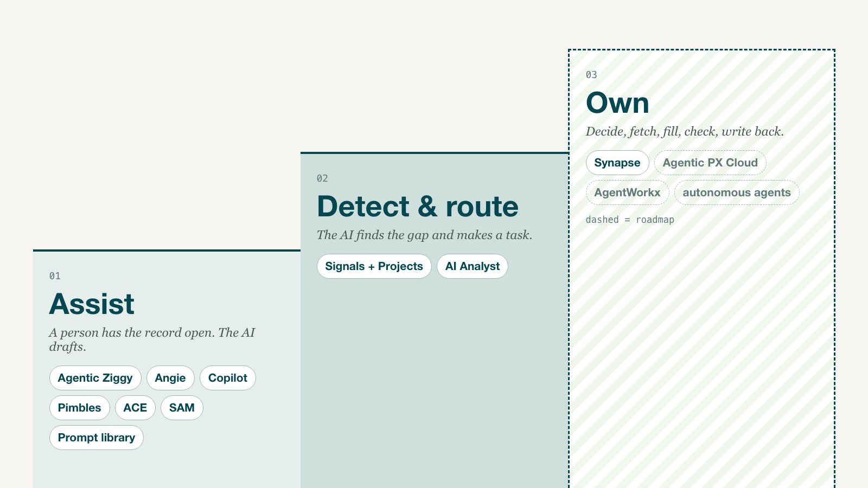Select the Pimbles pill
Screen dimensions: 868x488
coord(80,408)
